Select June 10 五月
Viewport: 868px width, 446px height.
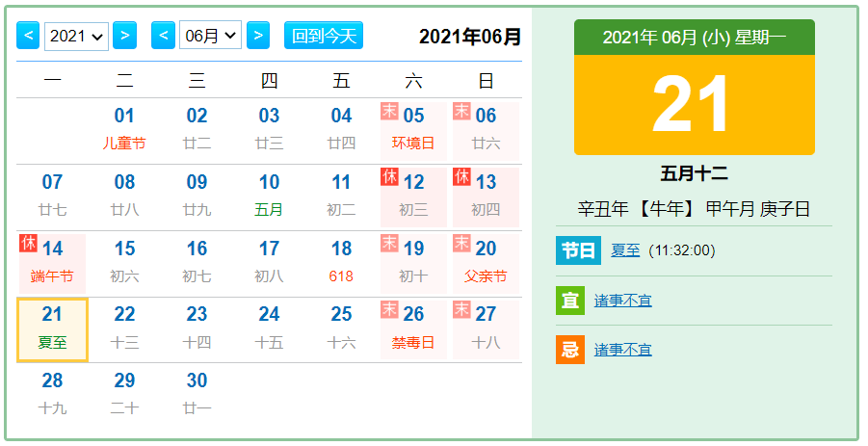pyautogui.click(x=269, y=197)
